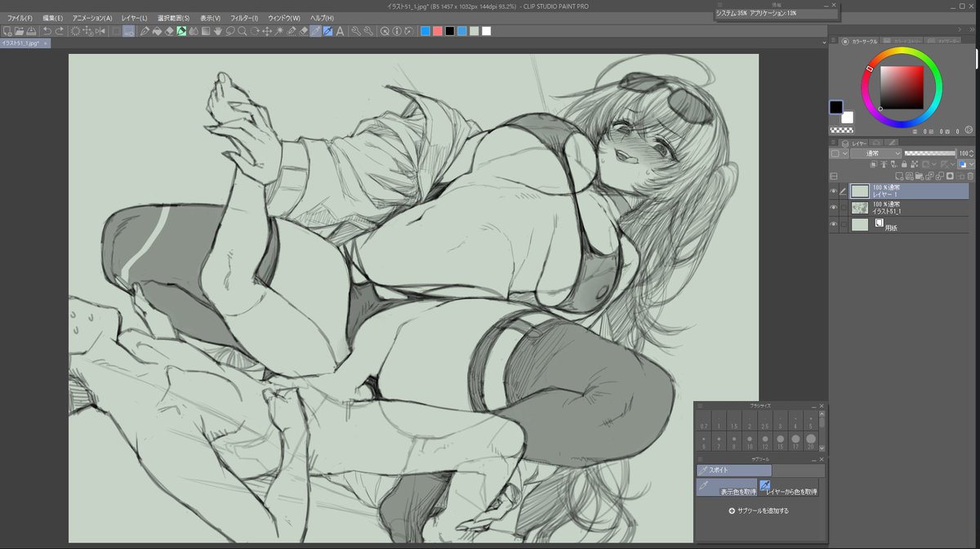
Task: Check the box beside イラスト51_1 layer
Action: (844, 208)
